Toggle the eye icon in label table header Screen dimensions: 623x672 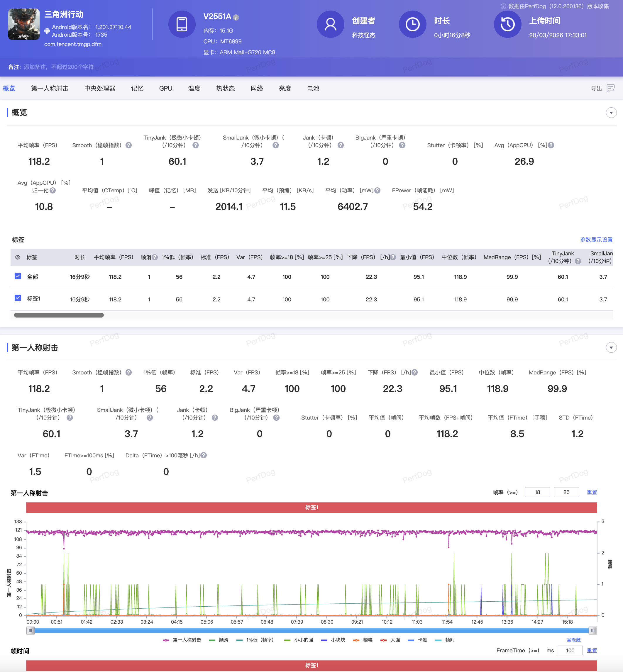(18, 257)
